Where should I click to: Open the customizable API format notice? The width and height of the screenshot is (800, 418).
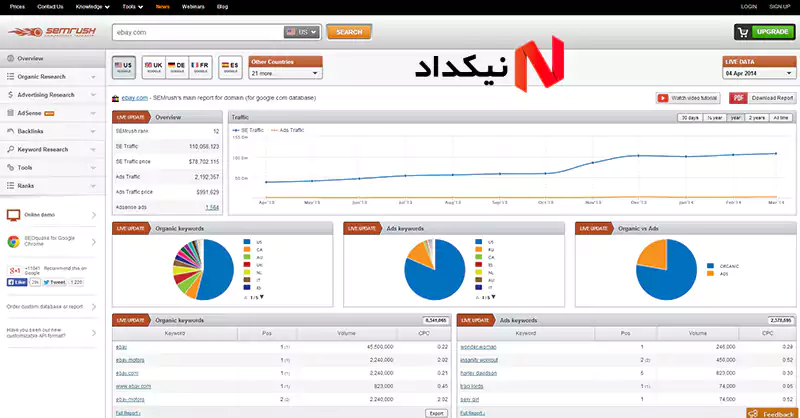(x=51, y=333)
